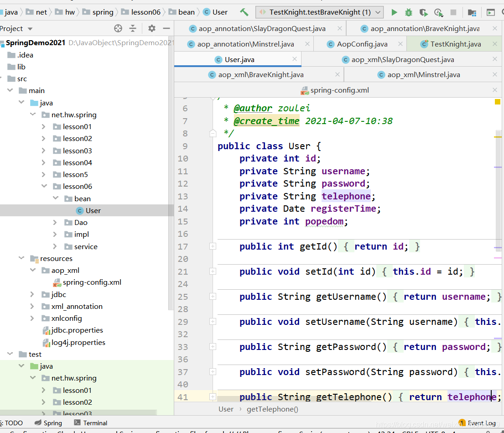This screenshot has width=504, height=433.
Task: Expand the folded setPassword method
Action: click(213, 371)
